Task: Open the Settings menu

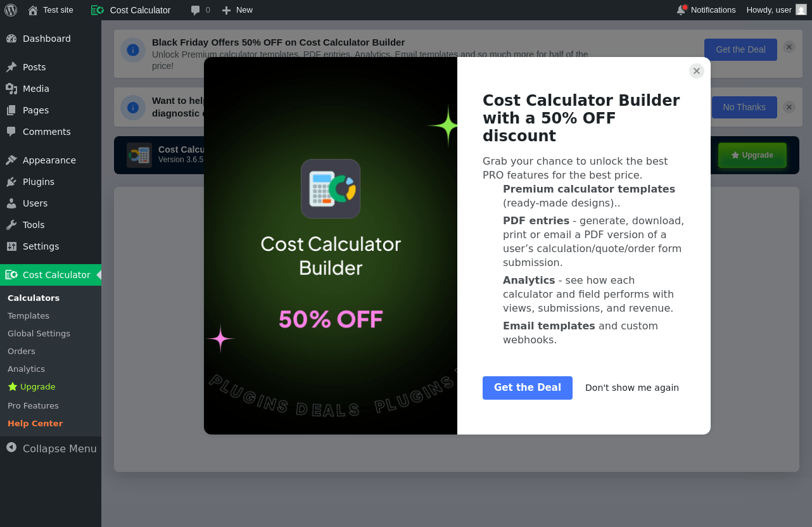Action: point(51,246)
